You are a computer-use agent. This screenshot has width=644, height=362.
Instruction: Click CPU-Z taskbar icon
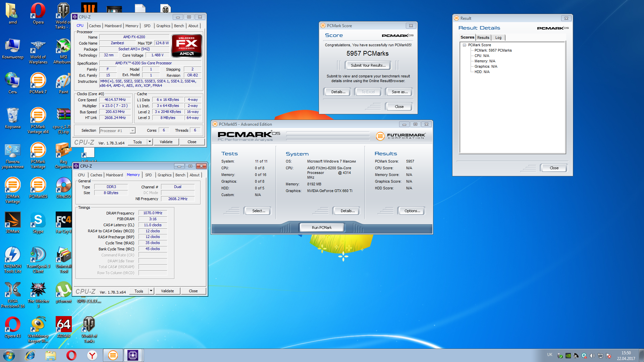pyautogui.click(x=133, y=355)
